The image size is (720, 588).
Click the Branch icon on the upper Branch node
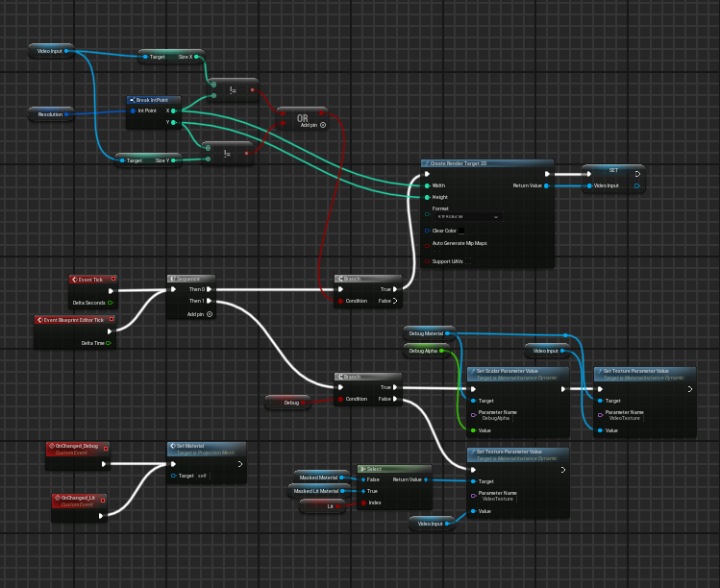(339, 279)
